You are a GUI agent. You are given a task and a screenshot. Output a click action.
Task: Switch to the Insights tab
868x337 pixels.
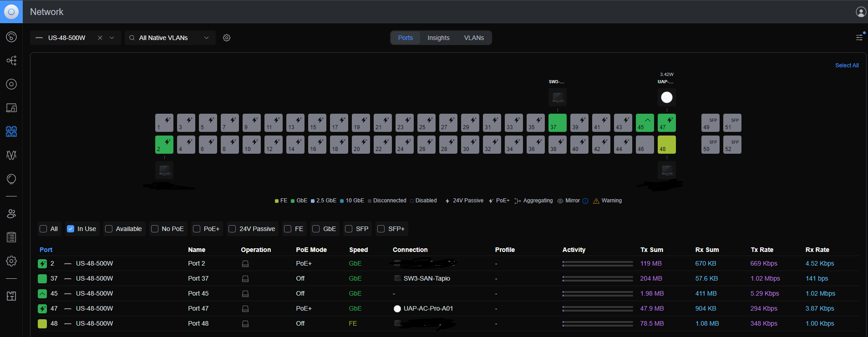coord(438,38)
